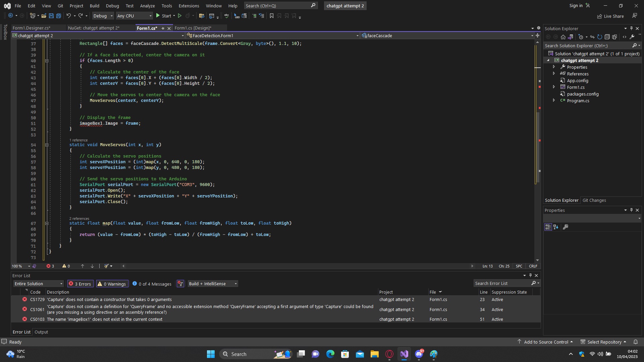644x362 pixels.
Task: Click the editor vertical scrollbar thumb
Action: pos(537,147)
